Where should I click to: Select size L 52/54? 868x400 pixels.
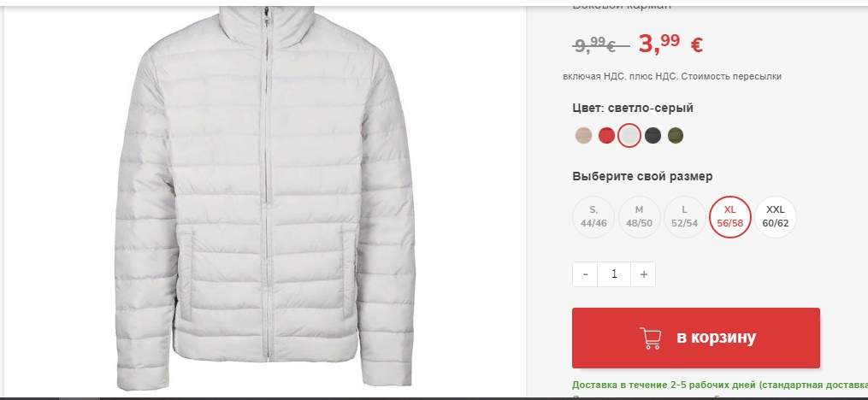point(685,217)
